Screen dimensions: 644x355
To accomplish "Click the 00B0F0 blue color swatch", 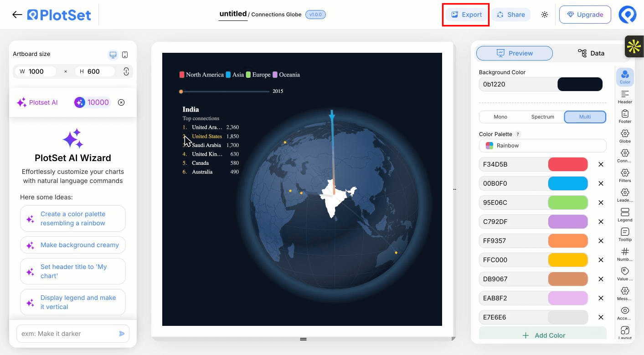I will tap(568, 183).
